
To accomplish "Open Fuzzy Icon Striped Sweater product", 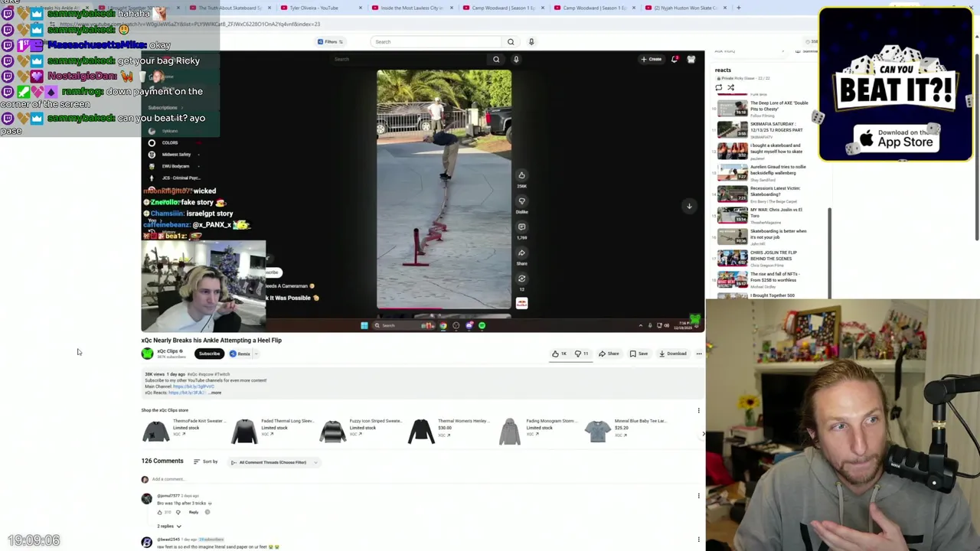I will click(x=361, y=431).
